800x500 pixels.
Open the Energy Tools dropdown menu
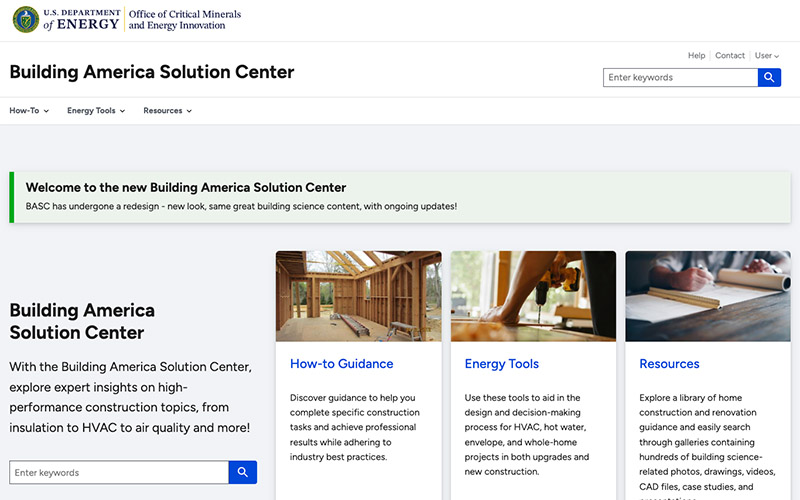coord(96,110)
